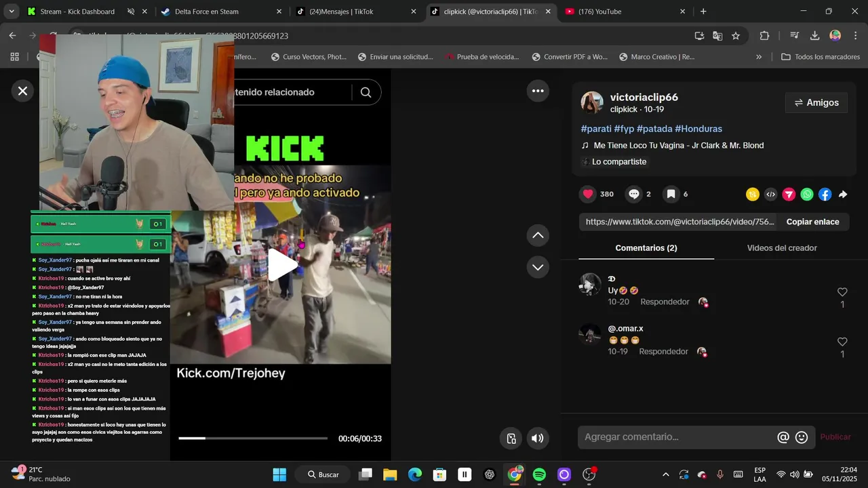Close the TikTok video viewer

coord(22,91)
